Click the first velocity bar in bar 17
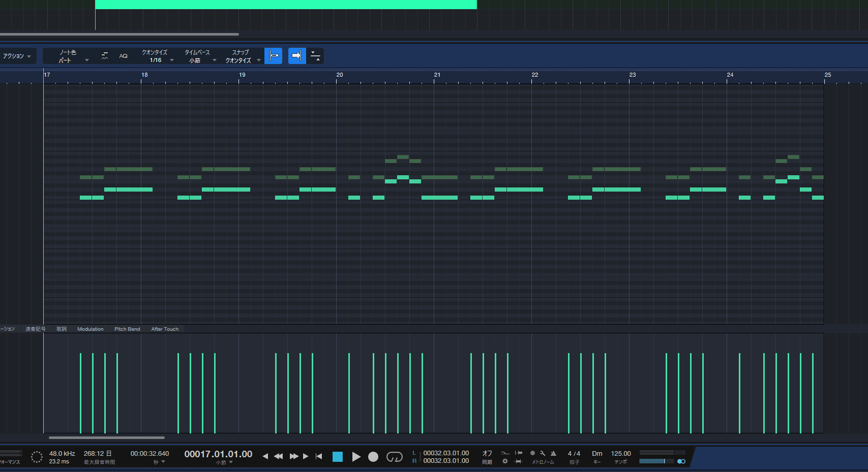 [x=80, y=393]
